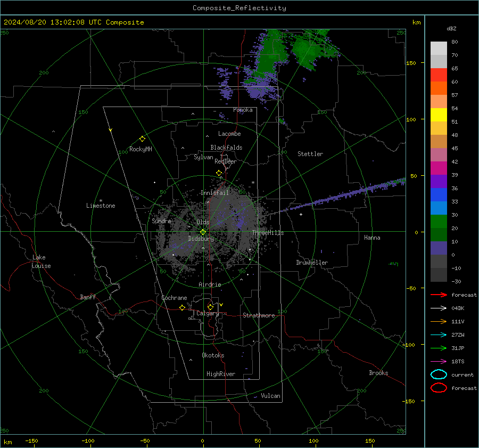Click the Calgary map label
The image size is (479, 448).
point(208,313)
